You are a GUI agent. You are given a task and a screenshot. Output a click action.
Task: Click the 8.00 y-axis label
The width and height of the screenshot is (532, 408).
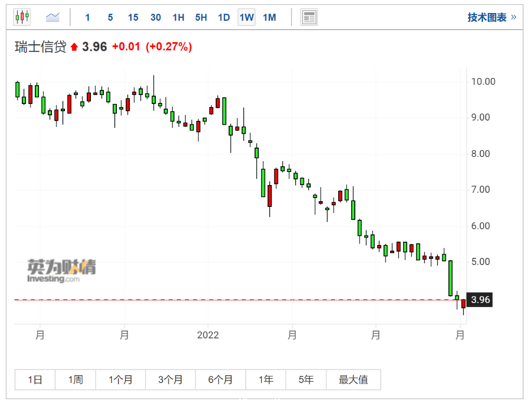click(481, 154)
